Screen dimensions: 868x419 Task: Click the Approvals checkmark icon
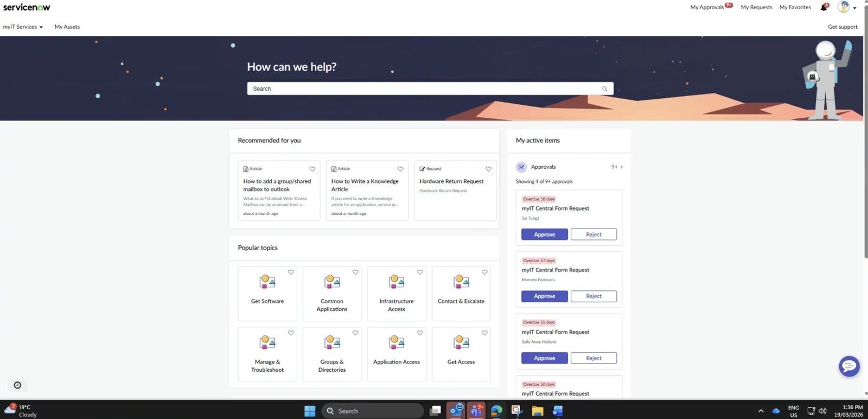(521, 167)
